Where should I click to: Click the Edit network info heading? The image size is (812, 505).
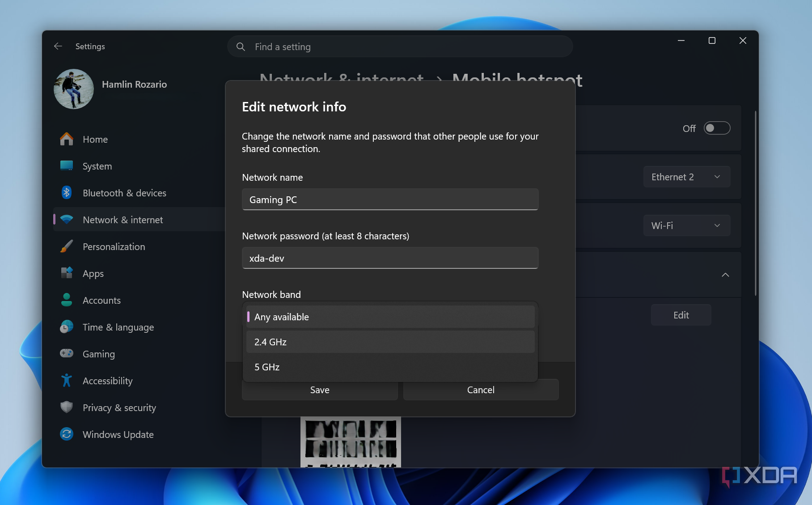(x=294, y=107)
